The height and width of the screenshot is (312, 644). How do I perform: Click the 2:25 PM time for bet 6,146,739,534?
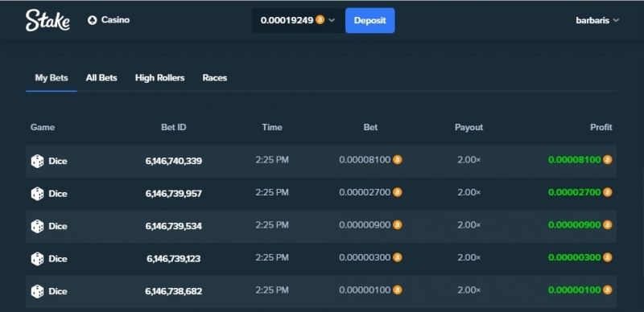272,225
